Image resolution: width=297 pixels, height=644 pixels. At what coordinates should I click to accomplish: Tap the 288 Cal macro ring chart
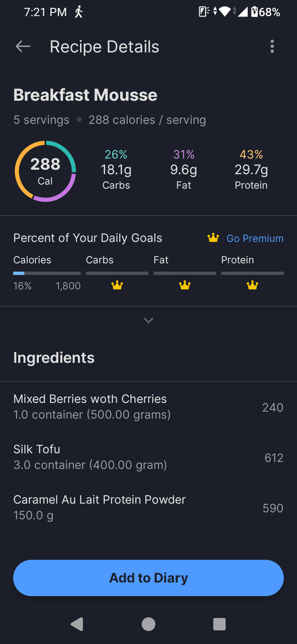coord(45,171)
